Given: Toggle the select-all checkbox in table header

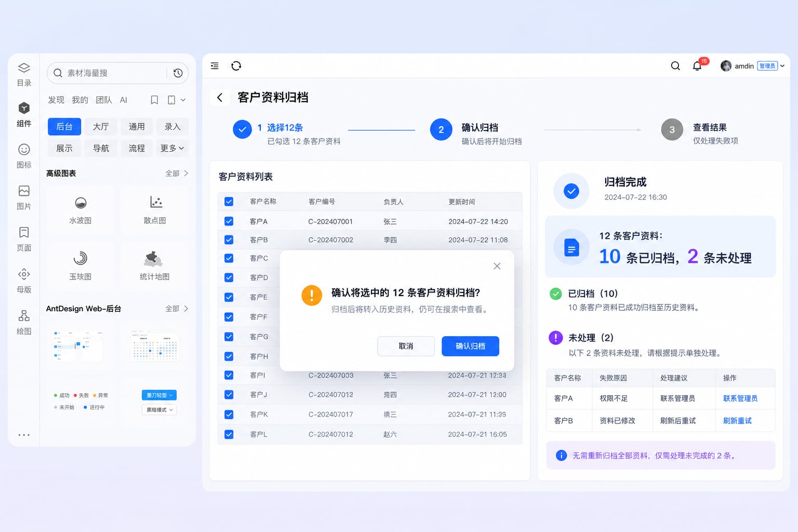Looking at the screenshot, I should coord(229,202).
